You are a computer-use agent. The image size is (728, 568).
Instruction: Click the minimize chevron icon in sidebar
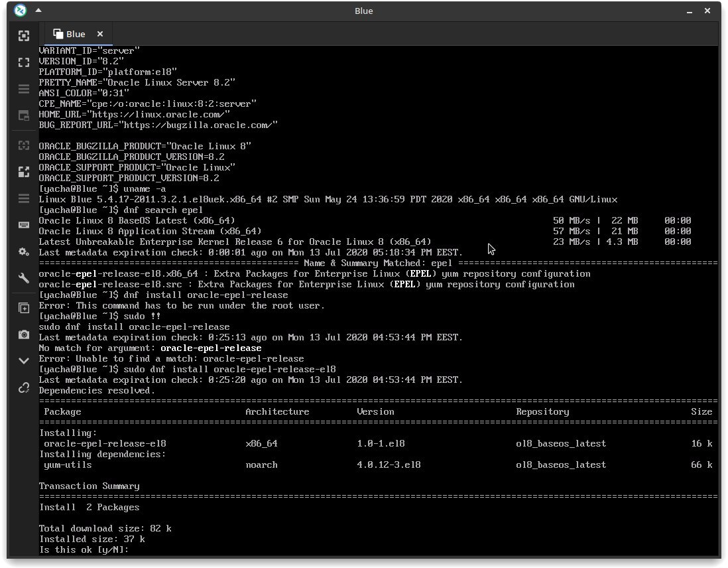click(24, 361)
